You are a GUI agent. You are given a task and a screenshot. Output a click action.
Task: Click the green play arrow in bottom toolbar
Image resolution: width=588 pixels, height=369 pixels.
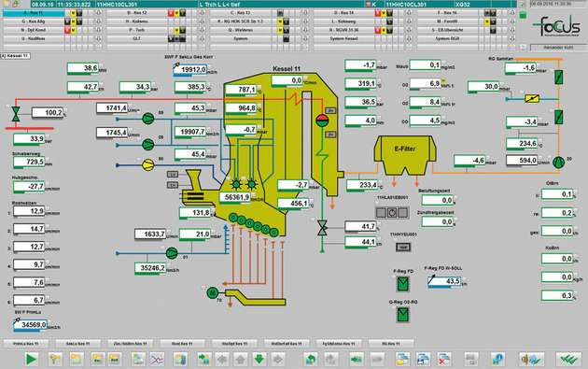(32, 360)
